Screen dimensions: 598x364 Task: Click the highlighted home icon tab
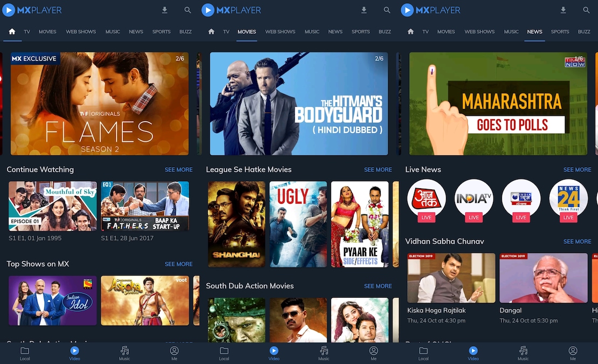[12, 32]
